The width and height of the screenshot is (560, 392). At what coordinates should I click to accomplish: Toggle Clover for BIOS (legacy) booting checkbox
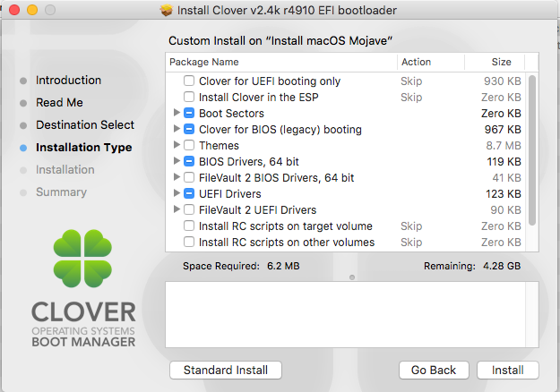coord(189,129)
